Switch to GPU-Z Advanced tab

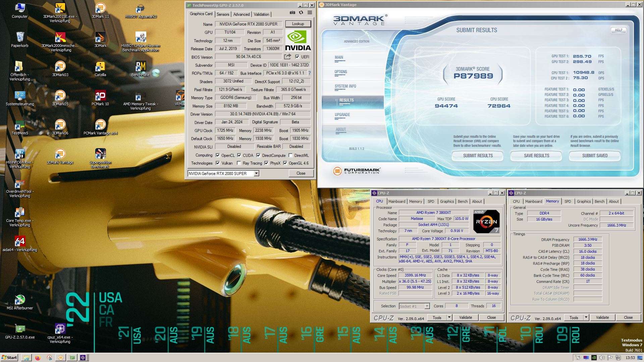tap(241, 14)
